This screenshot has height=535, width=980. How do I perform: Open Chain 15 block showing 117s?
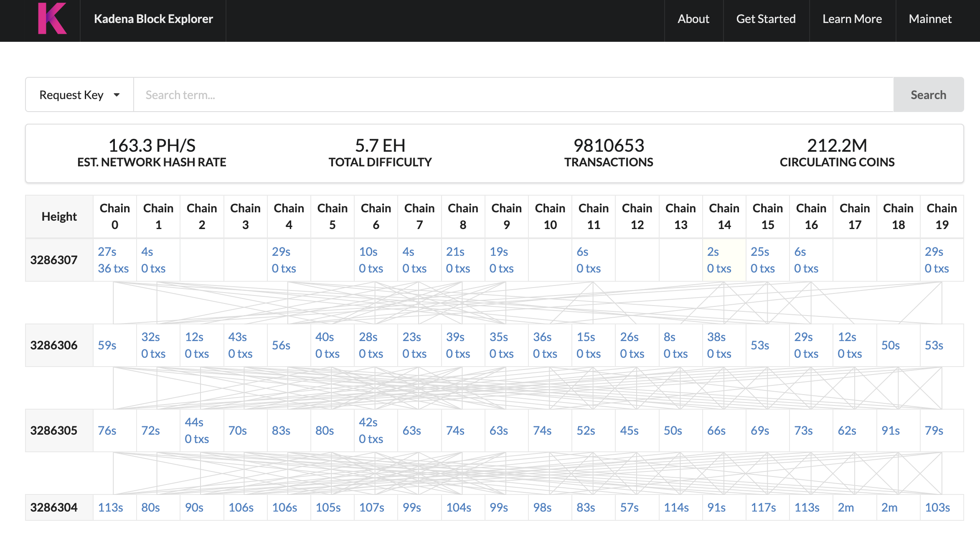tap(763, 507)
